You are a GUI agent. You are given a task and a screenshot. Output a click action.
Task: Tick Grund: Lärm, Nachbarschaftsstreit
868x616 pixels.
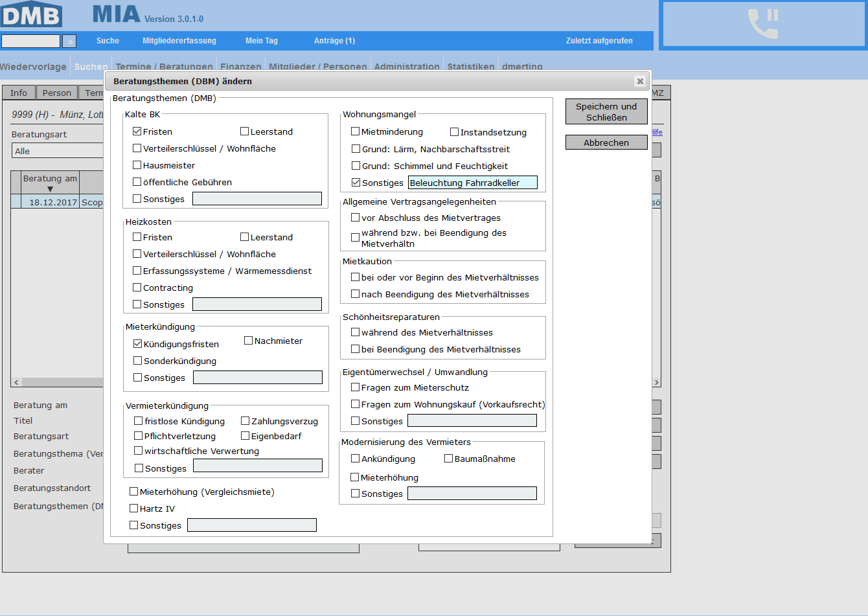click(356, 148)
